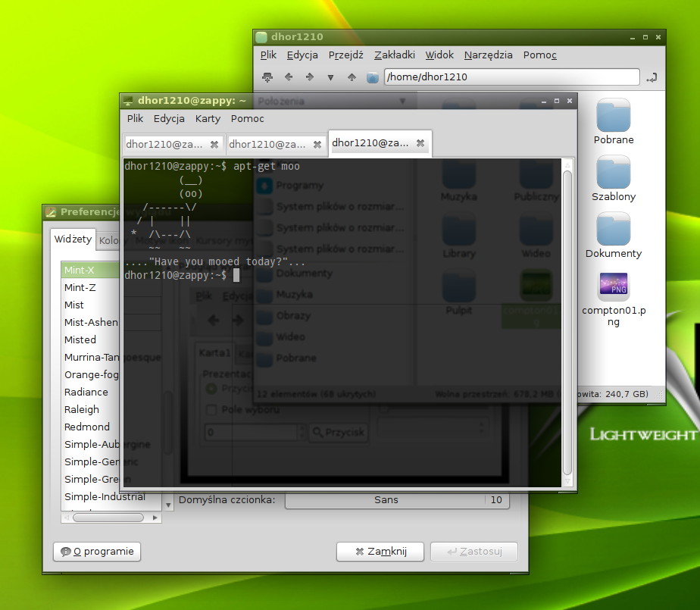Maximize the terminal window
This screenshot has height=610, width=700.
557,101
